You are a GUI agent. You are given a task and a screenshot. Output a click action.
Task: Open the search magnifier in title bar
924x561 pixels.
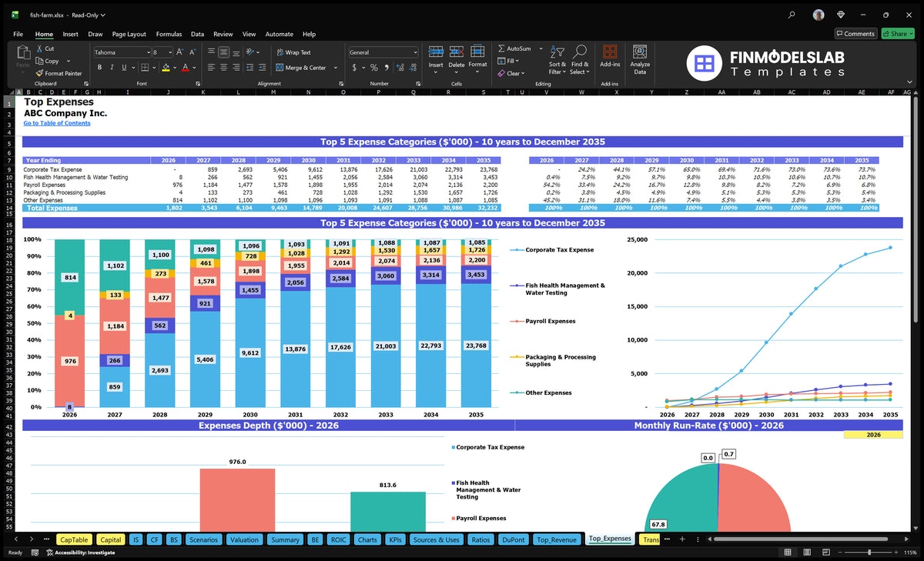792,15
